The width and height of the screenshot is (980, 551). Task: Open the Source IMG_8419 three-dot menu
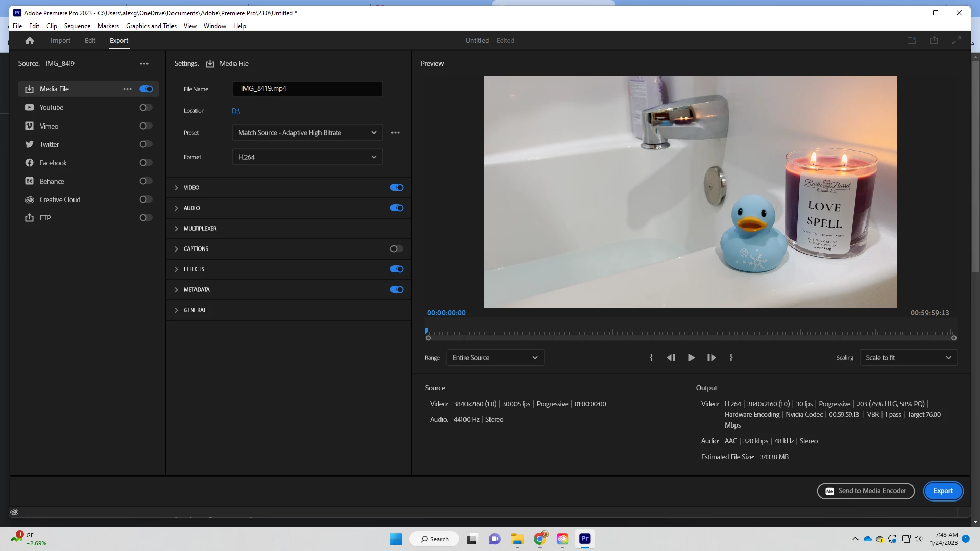click(x=144, y=64)
